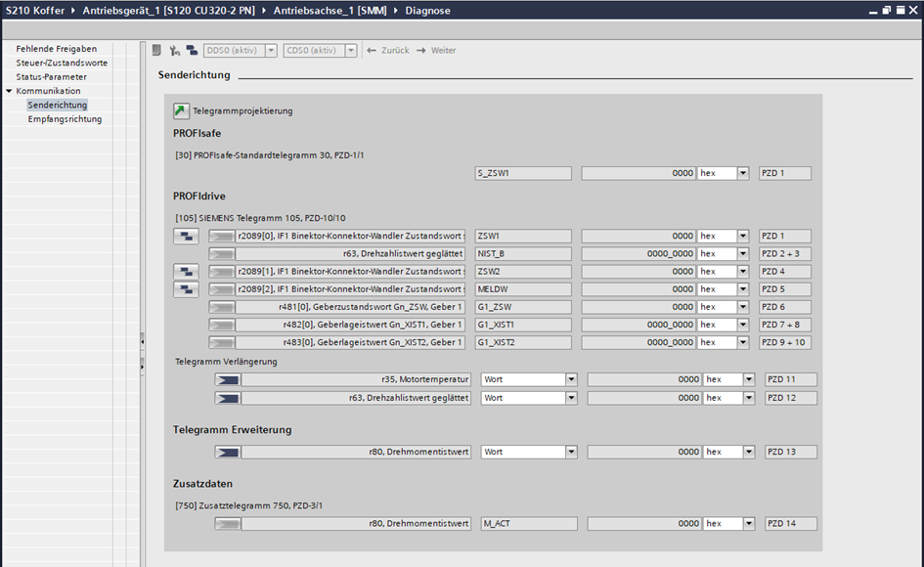This screenshot has height=567, width=924.
Task: Click the network-like toolbar icon before DDS0 dropdown
Action: click(x=174, y=50)
